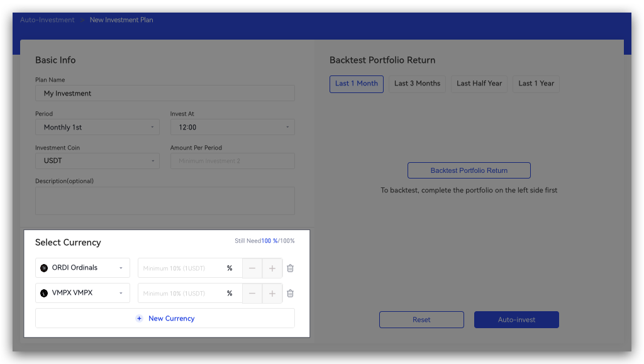
Task: Open the Period dropdown showing Monthly 1st
Action: coord(97,127)
